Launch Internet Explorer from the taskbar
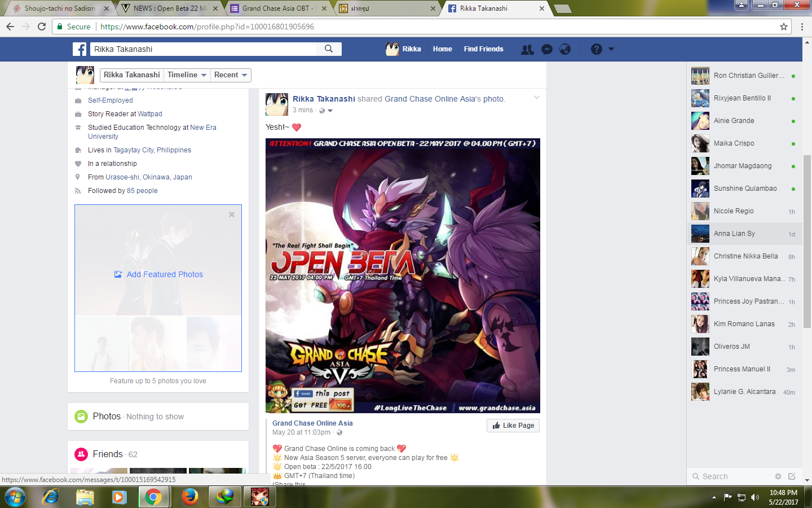The width and height of the screenshot is (812, 508). point(51,497)
